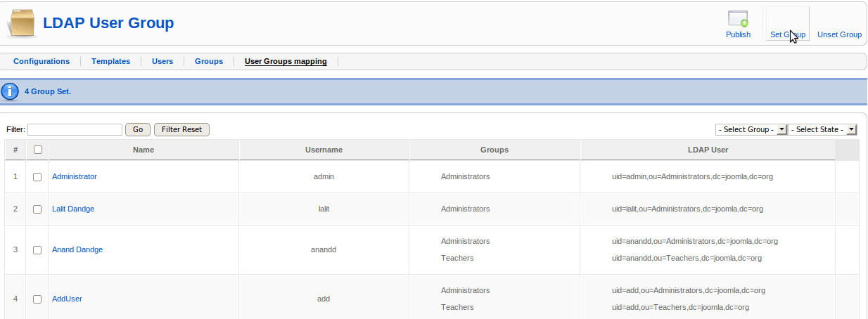Switch to the Configurations tab
The image size is (868, 319).
42,61
